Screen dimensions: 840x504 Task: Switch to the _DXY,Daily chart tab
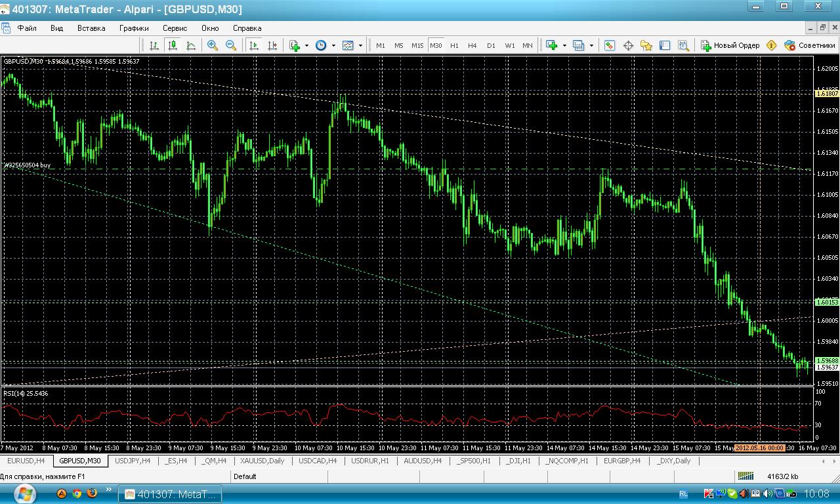[674, 461]
